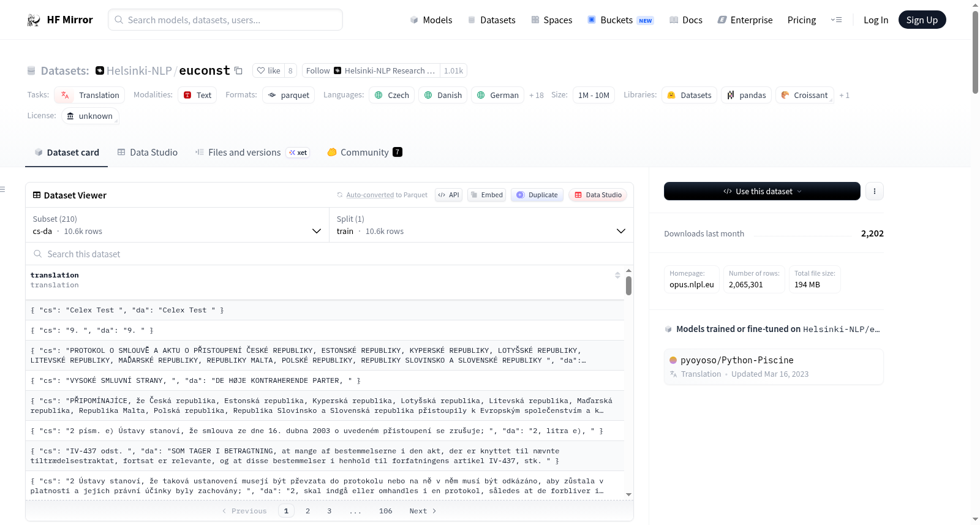
Task: Sort the translation column
Action: click(617, 275)
